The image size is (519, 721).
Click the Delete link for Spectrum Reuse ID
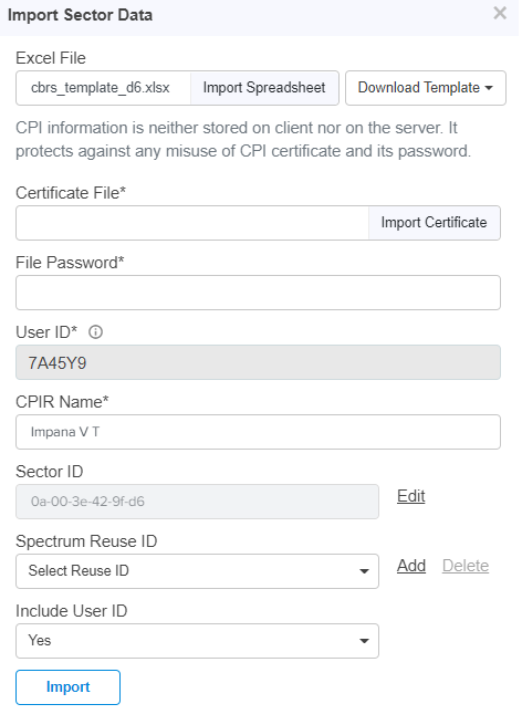pyautogui.click(x=465, y=566)
